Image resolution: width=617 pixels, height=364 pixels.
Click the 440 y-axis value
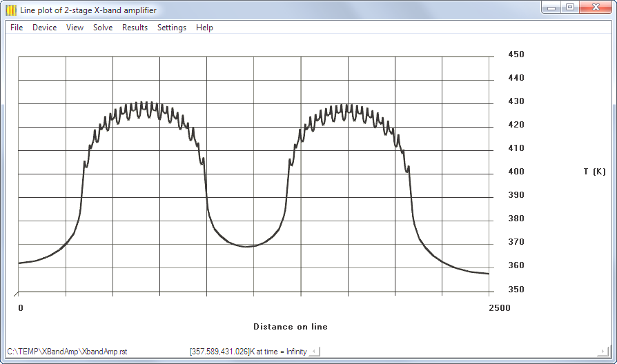516,78
